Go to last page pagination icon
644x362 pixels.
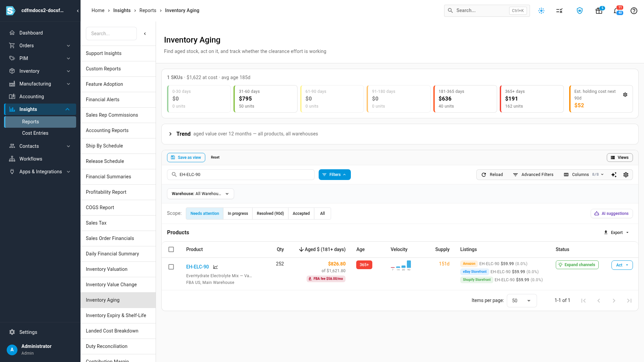pos(629,301)
